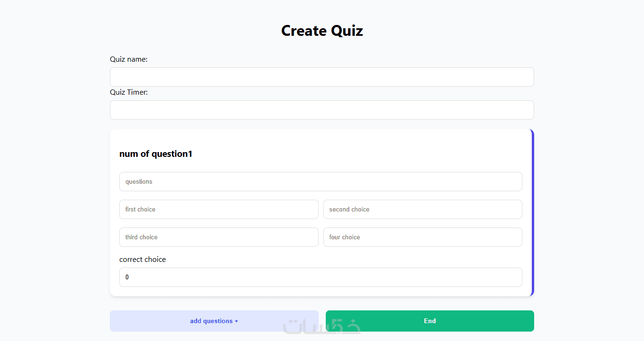Click the 'Quiz Timer:' label text
This screenshot has width=644, height=341.
pyautogui.click(x=129, y=92)
